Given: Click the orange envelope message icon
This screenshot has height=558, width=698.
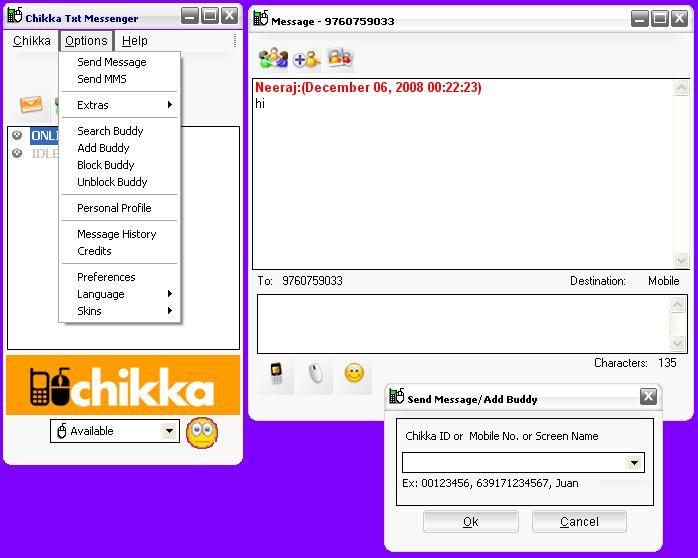Looking at the screenshot, I should [x=32, y=105].
